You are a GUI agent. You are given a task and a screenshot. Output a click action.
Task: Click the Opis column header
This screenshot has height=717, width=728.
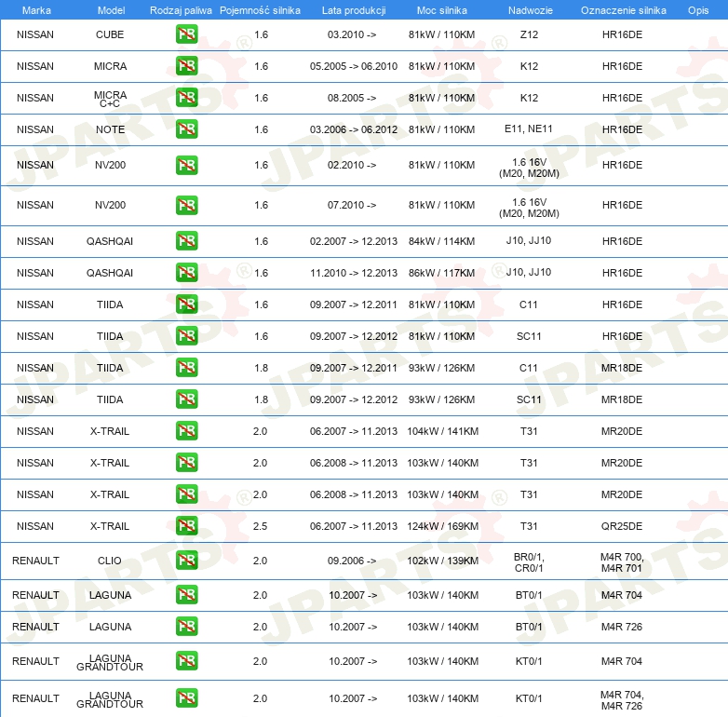698,10
